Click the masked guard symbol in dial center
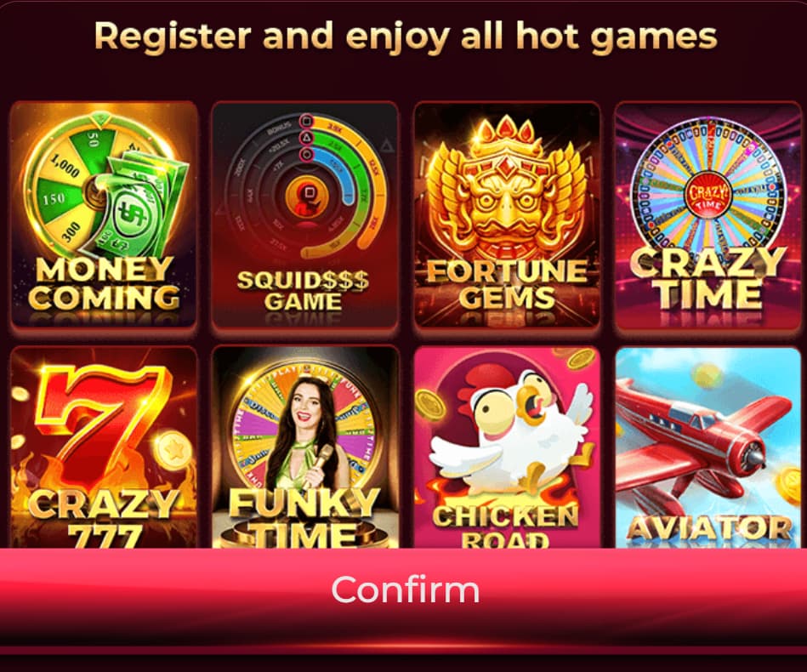The width and height of the screenshot is (807, 672). pyautogui.click(x=307, y=196)
